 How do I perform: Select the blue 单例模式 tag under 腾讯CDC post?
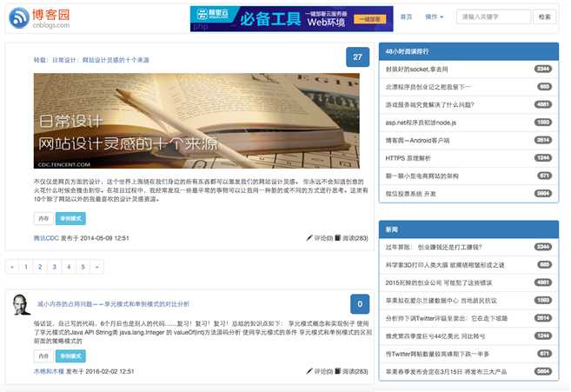pyautogui.click(x=70, y=218)
